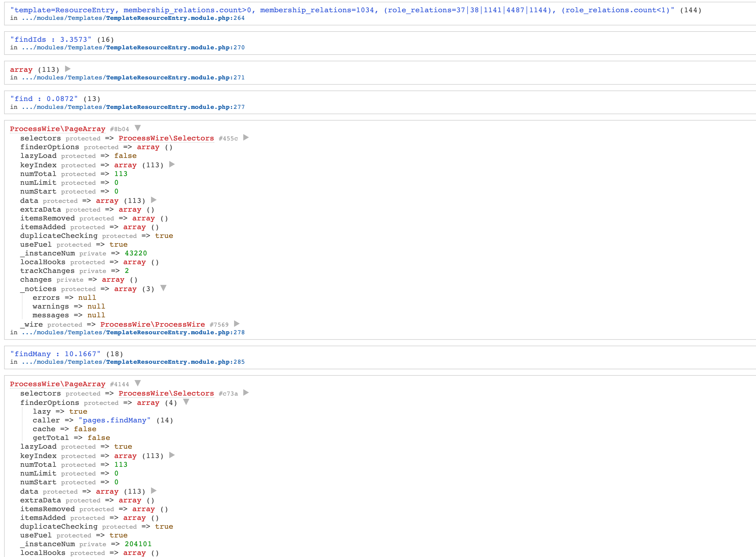Click the ProcessWire\PageArray #8b04 class name
This screenshot has width=756, height=557.
click(x=58, y=129)
